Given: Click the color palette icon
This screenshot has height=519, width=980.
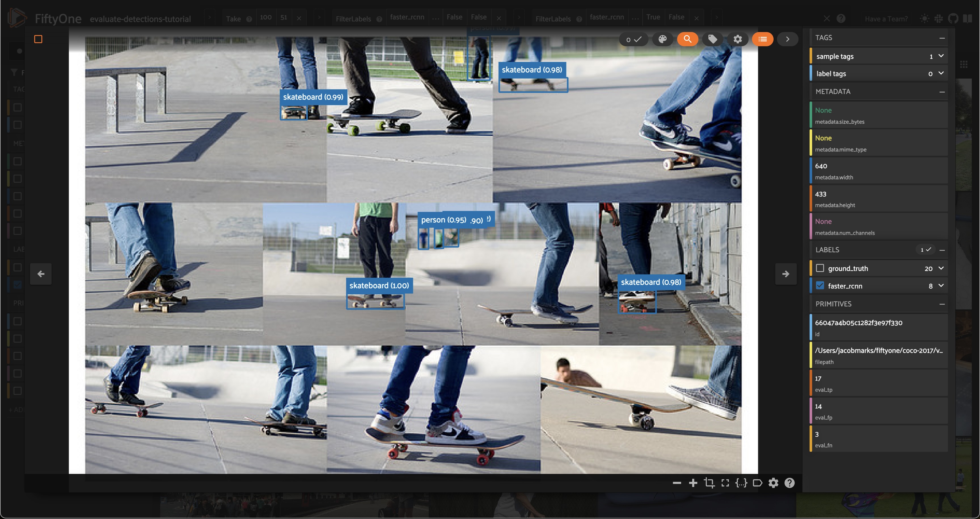Looking at the screenshot, I should click(662, 39).
